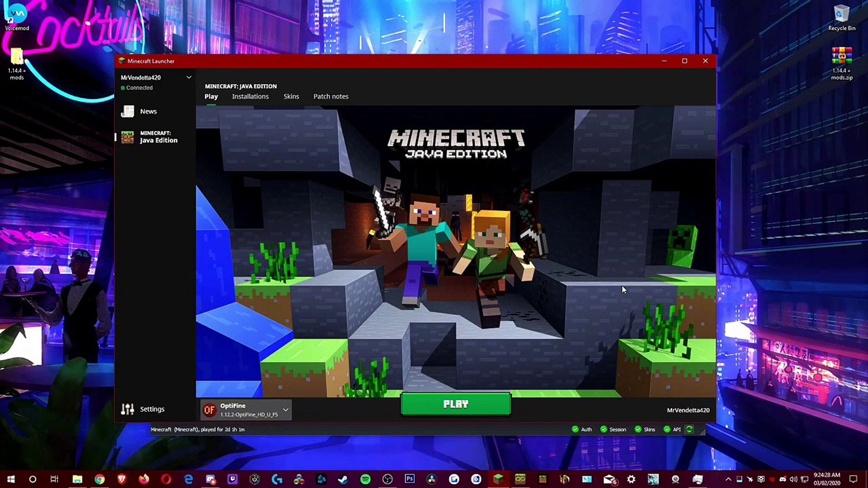Click the OptiFine OF profile icon

coord(209,410)
